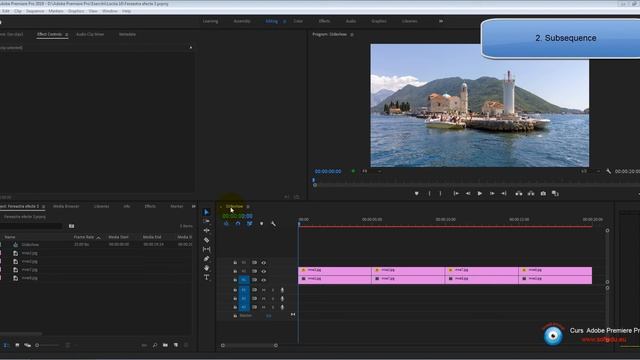Select the Slip tool
The width and height of the screenshot is (640, 360).
[x=207, y=249]
